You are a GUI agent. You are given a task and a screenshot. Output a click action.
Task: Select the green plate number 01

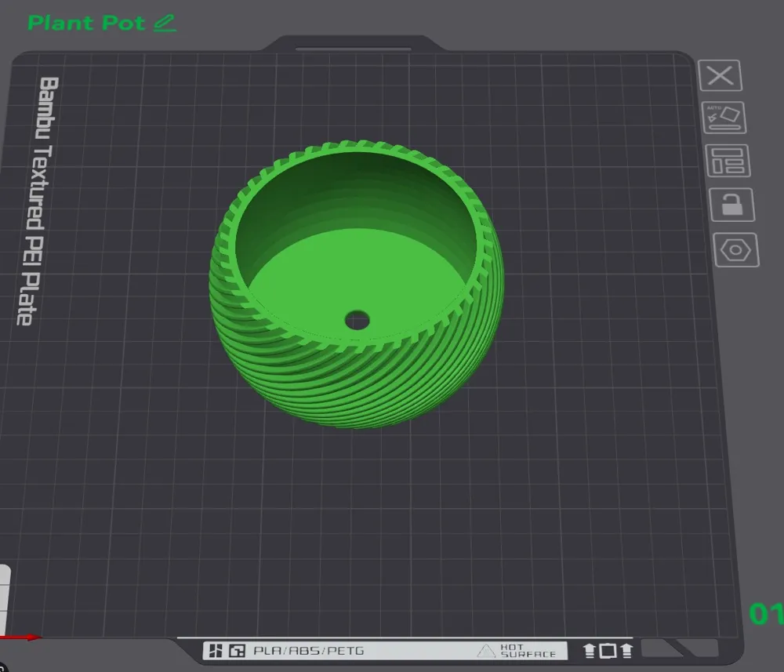(766, 614)
